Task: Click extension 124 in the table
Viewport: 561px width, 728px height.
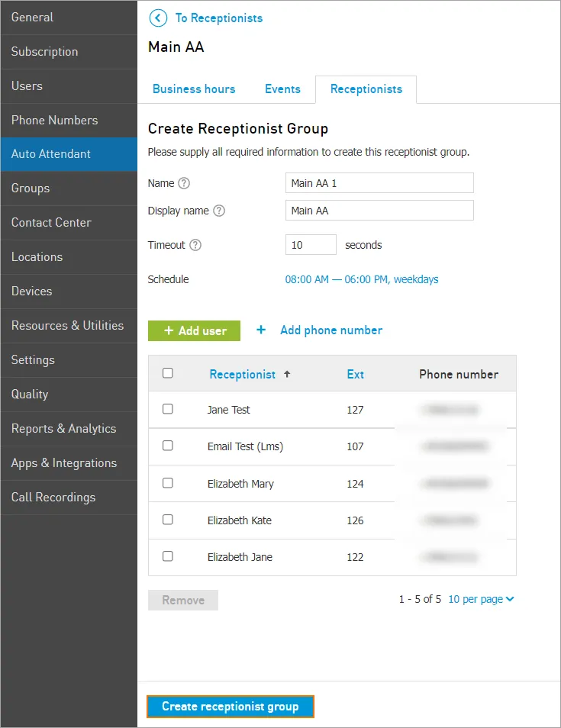Action: click(x=355, y=484)
